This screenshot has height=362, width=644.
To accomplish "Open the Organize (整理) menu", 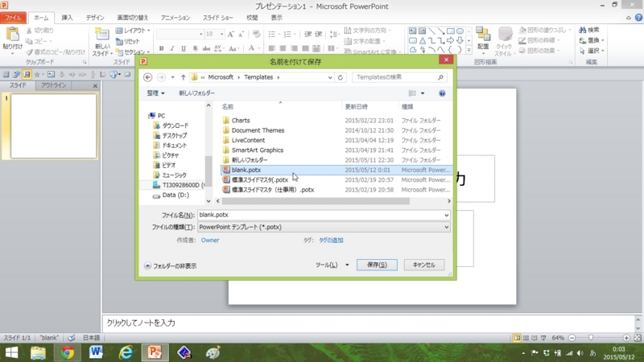I will (x=155, y=93).
